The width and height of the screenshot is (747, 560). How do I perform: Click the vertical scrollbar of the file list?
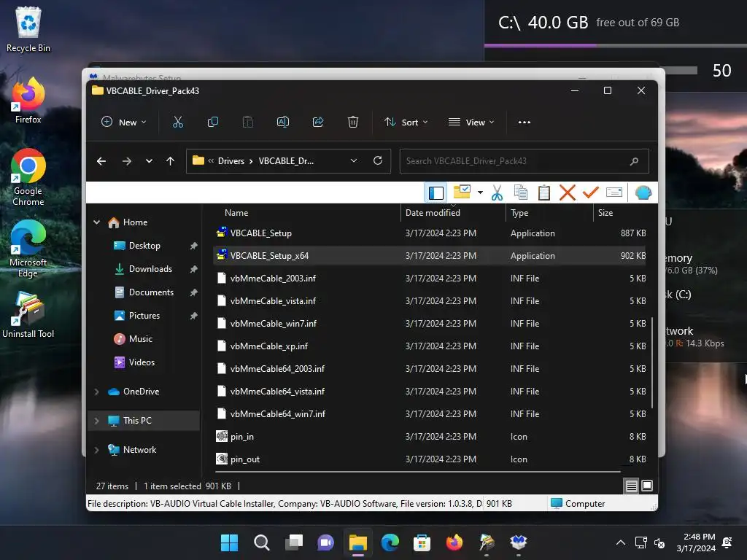click(x=651, y=363)
